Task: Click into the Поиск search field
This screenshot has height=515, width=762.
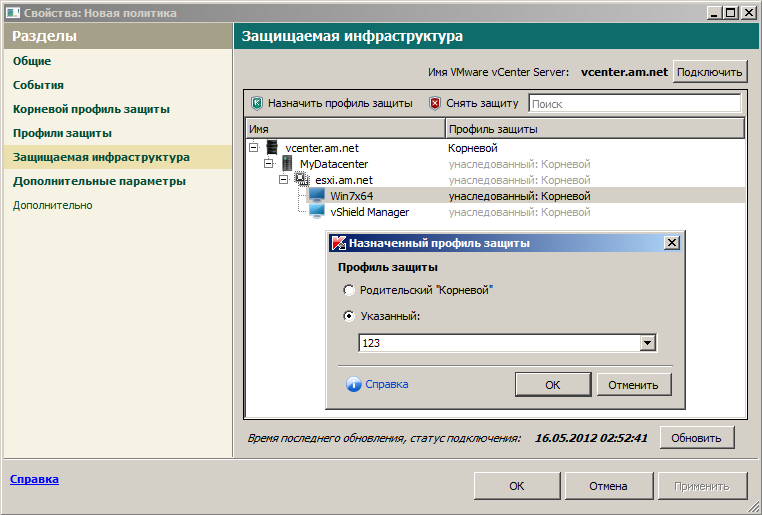Action: tap(635, 103)
